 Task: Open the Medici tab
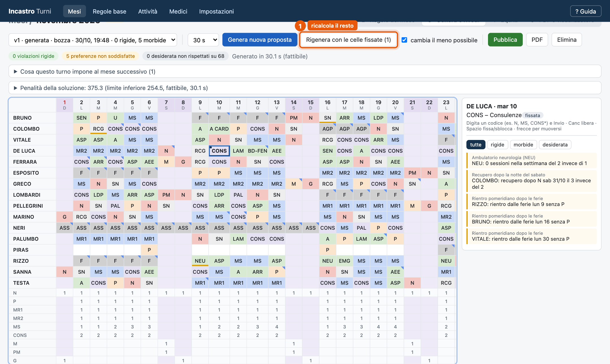178,11
